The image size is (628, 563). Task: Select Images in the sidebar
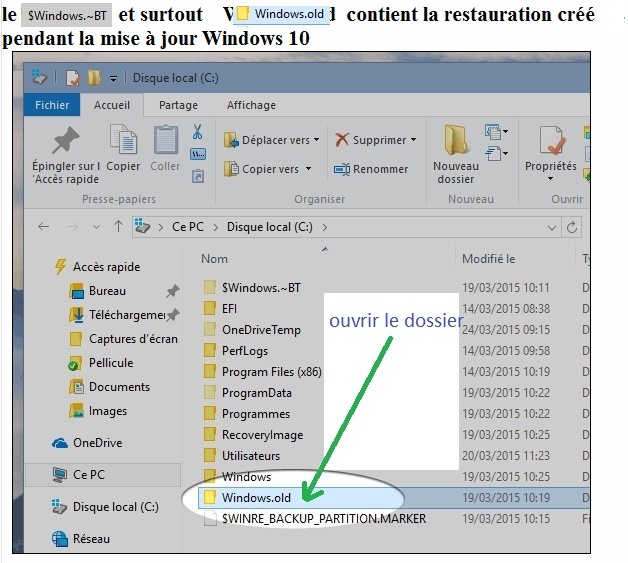pos(98,411)
